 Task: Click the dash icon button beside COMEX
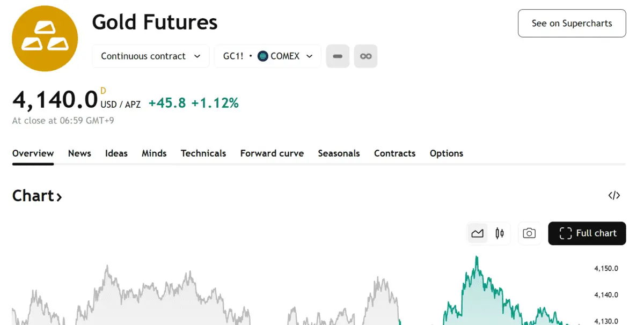click(x=338, y=56)
